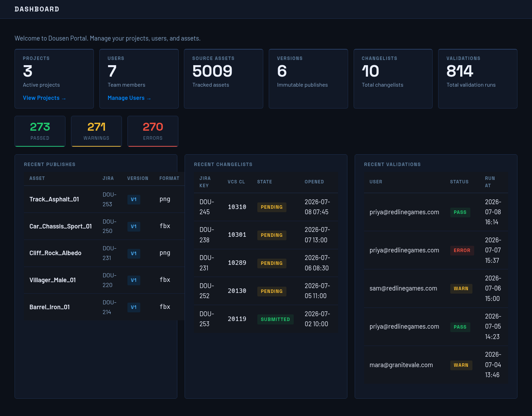Select the Projects stat card
This screenshot has height=416, width=532.
pyautogui.click(x=54, y=79)
